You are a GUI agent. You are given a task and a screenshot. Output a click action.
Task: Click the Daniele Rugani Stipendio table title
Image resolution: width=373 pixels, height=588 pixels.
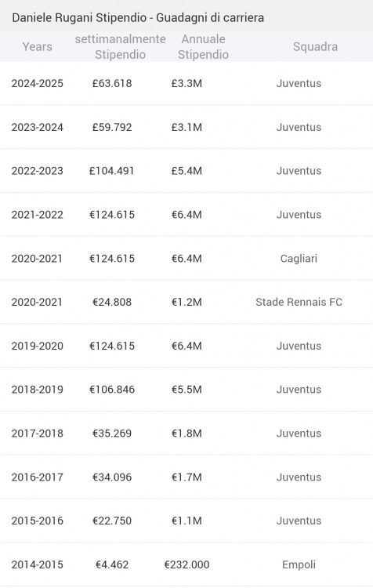[138, 17]
